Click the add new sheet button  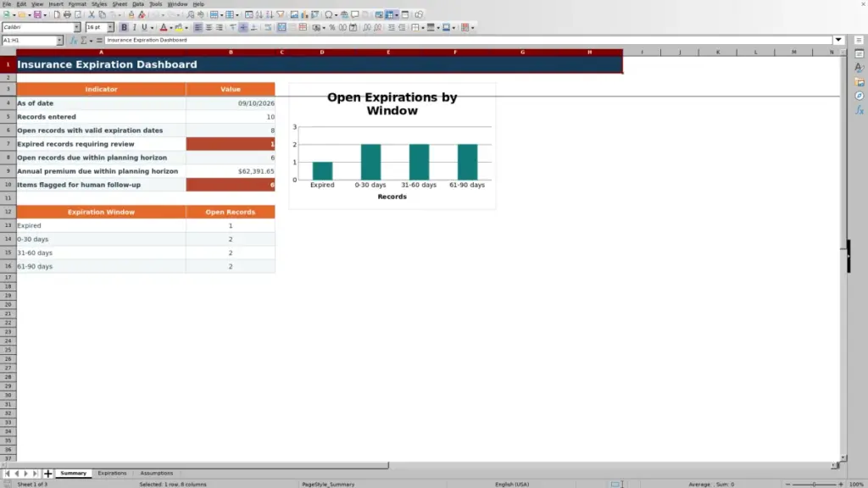tap(48, 474)
